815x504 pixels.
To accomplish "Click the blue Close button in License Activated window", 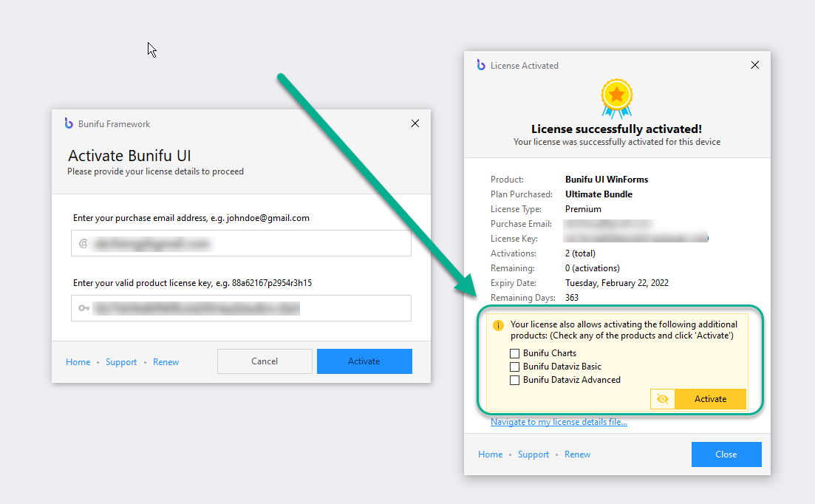I will tap(726, 454).
